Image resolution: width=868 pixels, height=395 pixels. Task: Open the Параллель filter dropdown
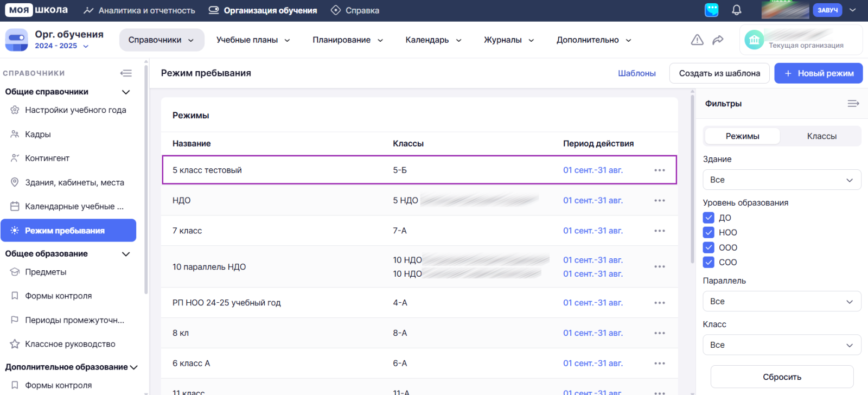(782, 301)
